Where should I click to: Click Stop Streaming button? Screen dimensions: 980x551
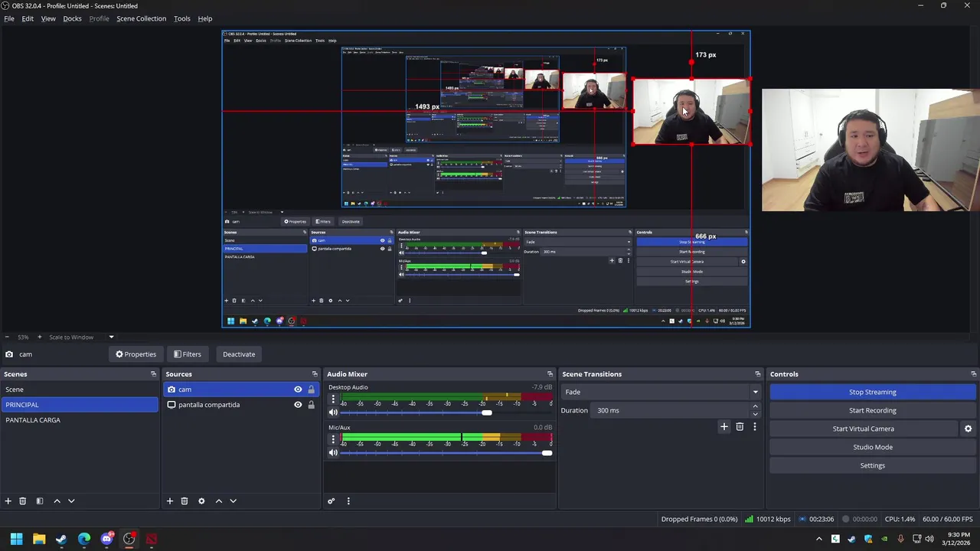pos(872,392)
